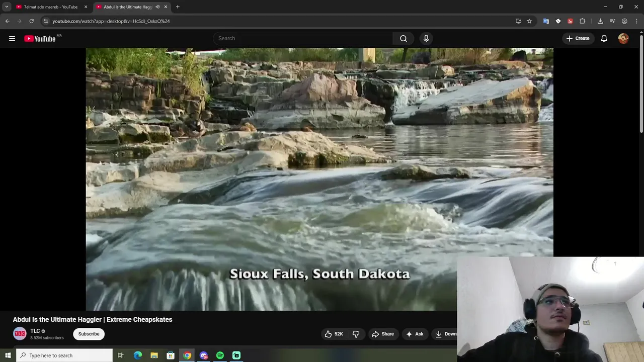
Task: Like the video with thumbs up 52K
Action: (x=334, y=334)
